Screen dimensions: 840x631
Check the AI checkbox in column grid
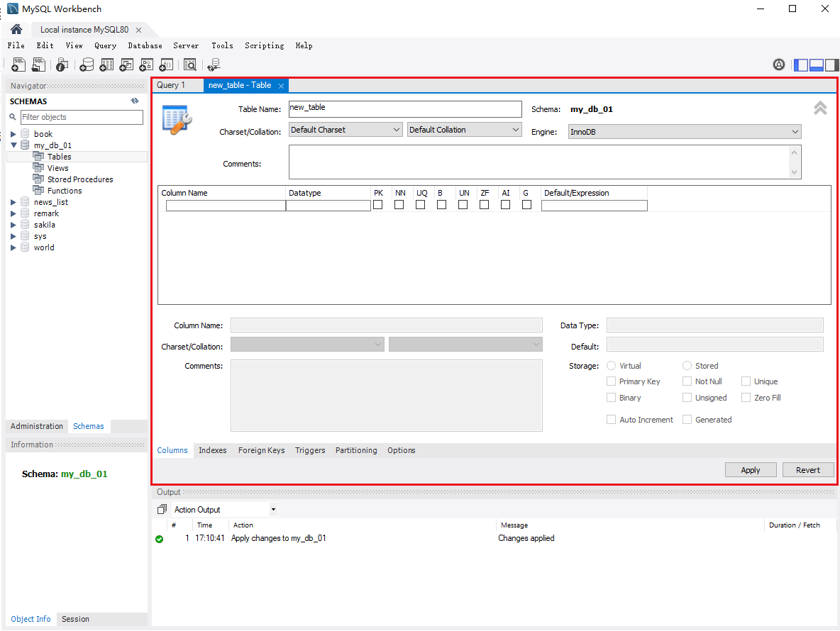pos(506,204)
